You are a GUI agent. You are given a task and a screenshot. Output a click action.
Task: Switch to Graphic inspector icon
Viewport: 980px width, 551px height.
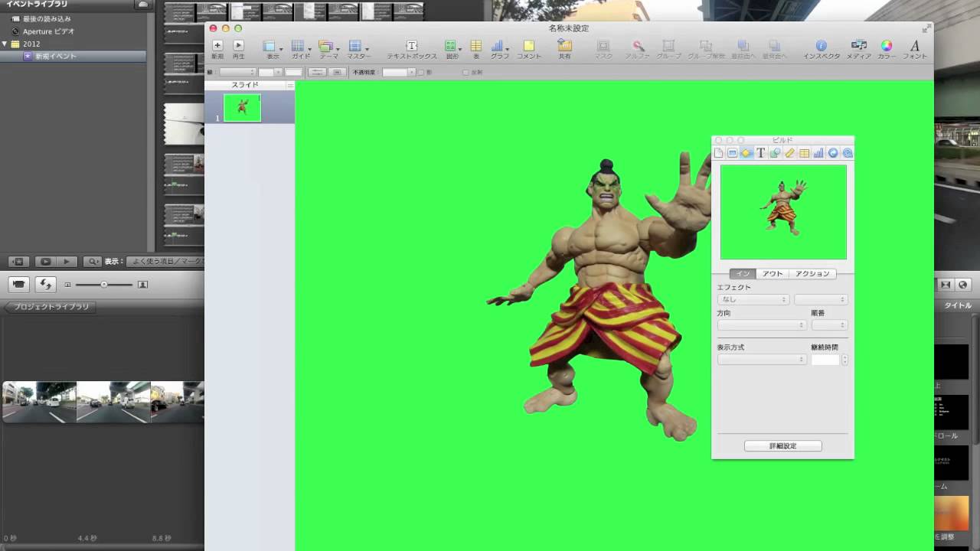click(775, 153)
